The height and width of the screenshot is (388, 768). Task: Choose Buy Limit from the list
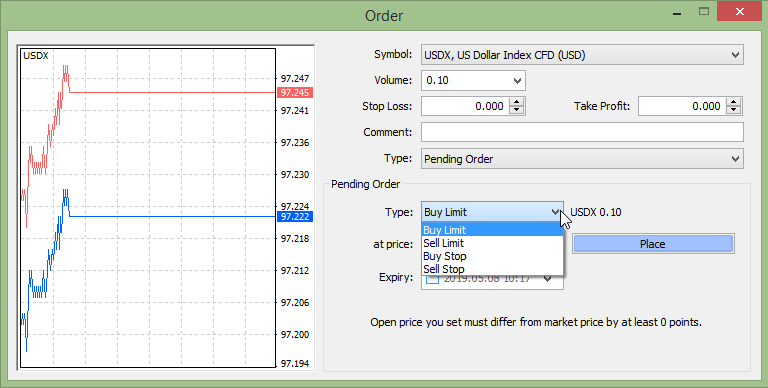coord(492,230)
